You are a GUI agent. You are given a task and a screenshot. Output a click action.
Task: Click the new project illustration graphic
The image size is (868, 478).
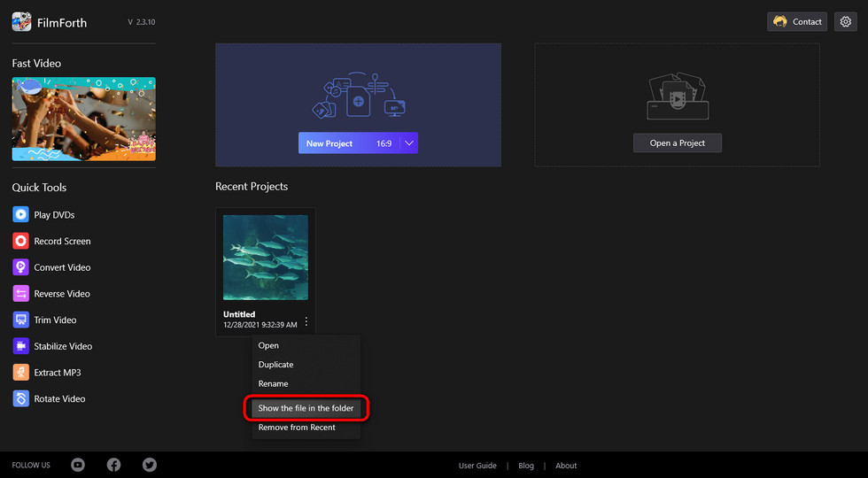click(358, 95)
